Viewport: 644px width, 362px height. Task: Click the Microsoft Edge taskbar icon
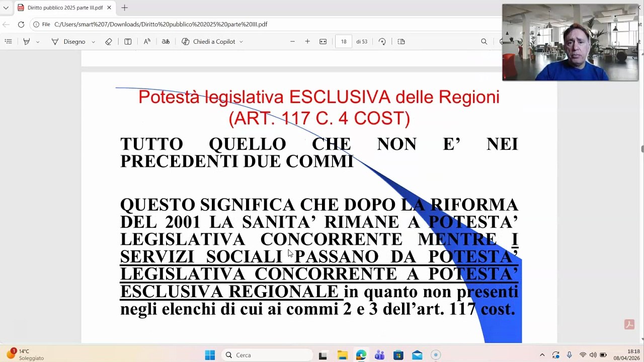(361, 355)
